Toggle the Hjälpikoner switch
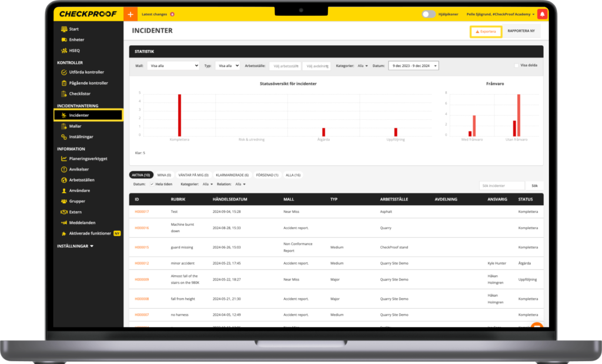 [x=429, y=14]
